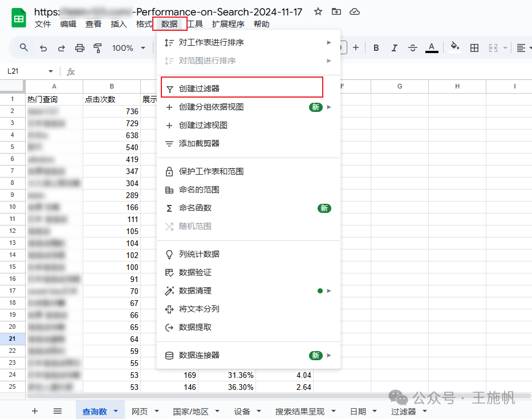Open the borders tool

coord(474,48)
